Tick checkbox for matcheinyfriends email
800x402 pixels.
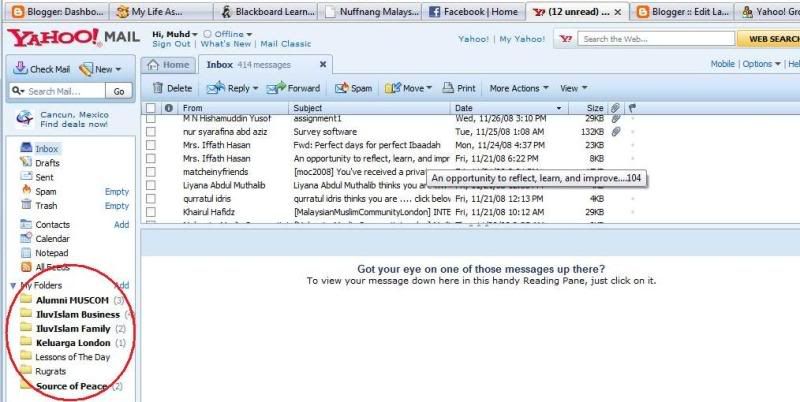coord(151,171)
